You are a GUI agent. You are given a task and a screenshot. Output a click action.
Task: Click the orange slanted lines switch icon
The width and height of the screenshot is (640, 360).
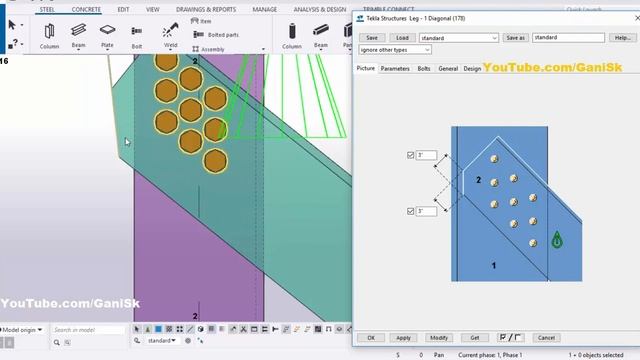(297, 329)
